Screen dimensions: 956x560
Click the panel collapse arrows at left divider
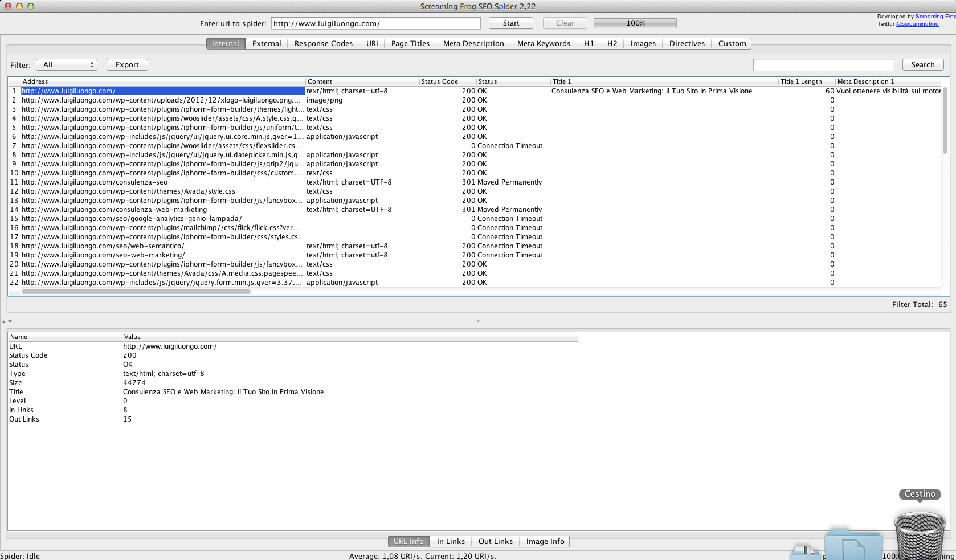pos(7,321)
